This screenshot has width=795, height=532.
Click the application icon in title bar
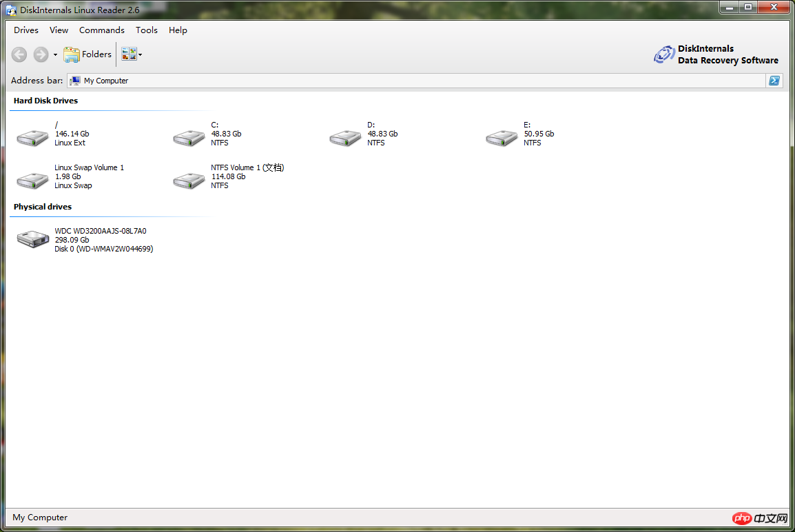pyautogui.click(x=11, y=10)
